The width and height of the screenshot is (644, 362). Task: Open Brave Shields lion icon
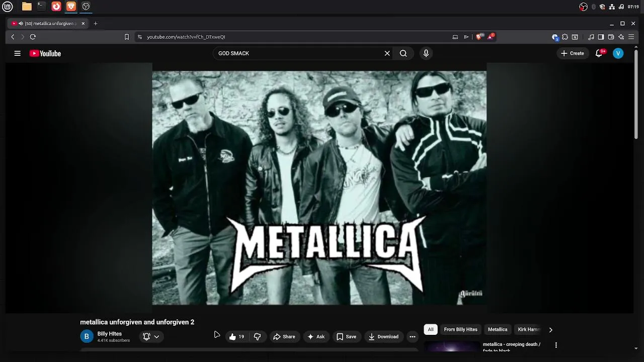pyautogui.click(x=479, y=37)
